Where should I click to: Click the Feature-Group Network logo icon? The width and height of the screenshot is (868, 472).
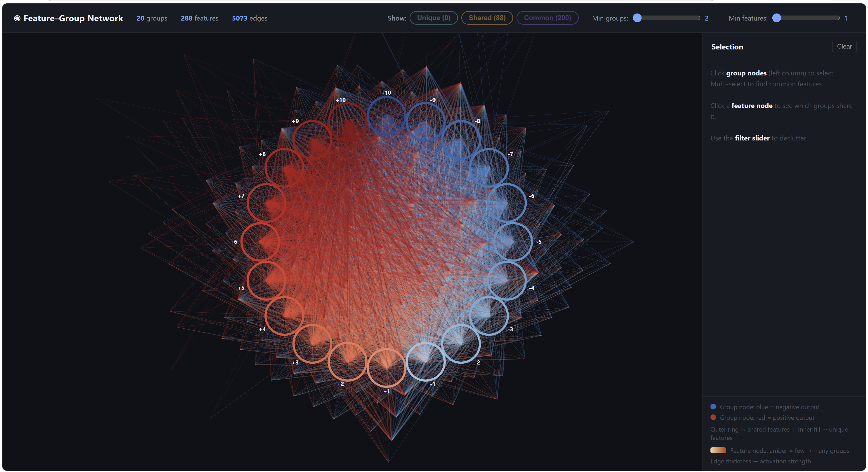(17, 18)
